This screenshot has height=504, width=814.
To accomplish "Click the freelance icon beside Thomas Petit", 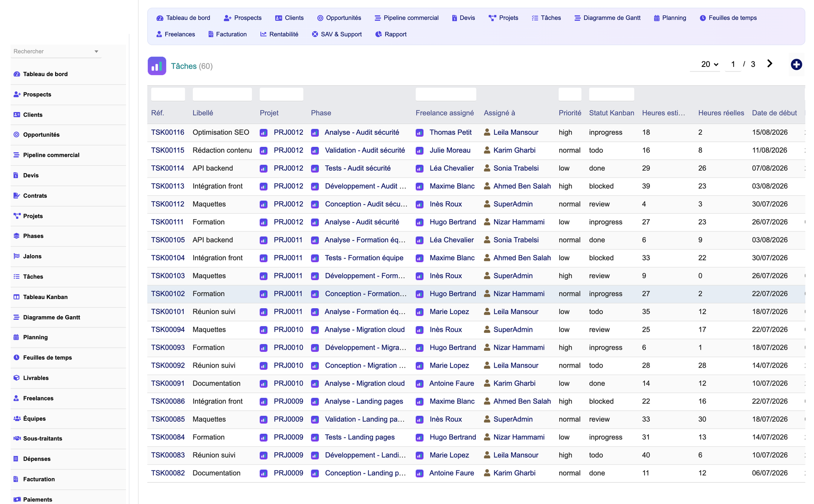I will [420, 133].
